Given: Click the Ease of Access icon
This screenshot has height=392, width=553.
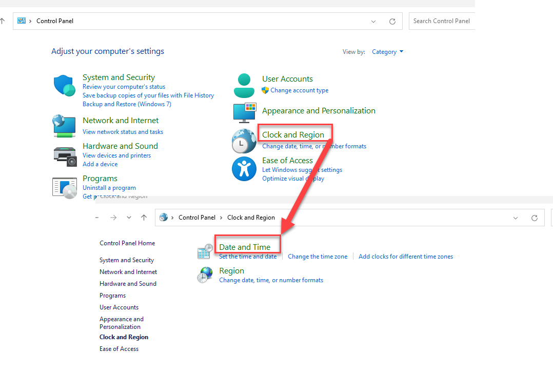Looking at the screenshot, I should click(x=244, y=169).
